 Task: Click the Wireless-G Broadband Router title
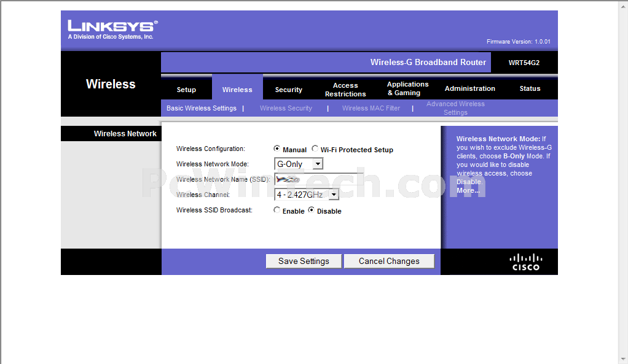pyautogui.click(x=428, y=63)
